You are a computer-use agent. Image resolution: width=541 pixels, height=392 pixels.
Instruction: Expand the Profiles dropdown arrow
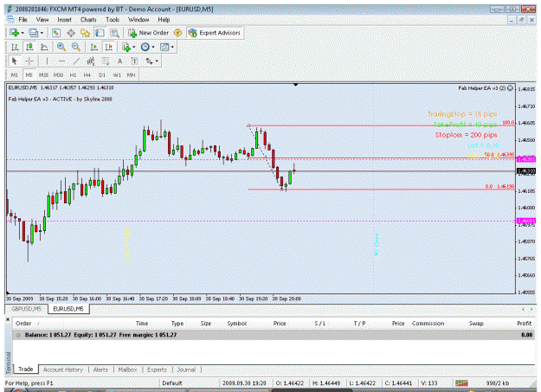pyautogui.click(x=42, y=33)
